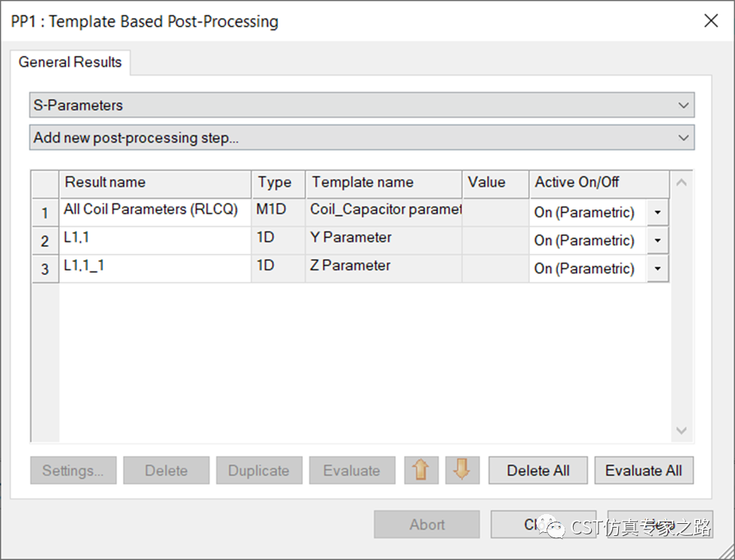Select row header number 2
735x560 pixels.
click(44, 241)
